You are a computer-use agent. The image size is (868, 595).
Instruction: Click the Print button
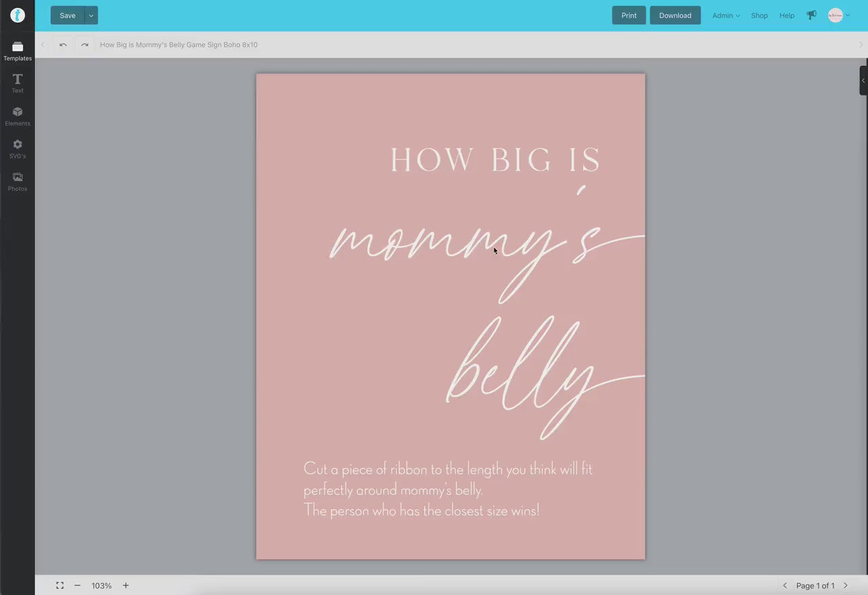[629, 15]
